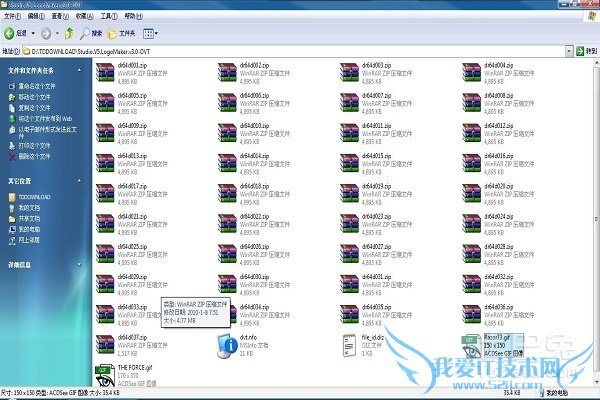Viewport: 600px width, 400px height.
Task: Select dr64d033.zip archive icon
Action: tap(105, 315)
